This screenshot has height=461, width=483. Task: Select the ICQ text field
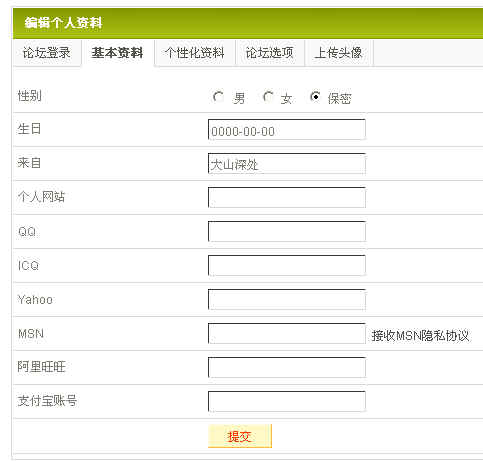tap(287, 266)
